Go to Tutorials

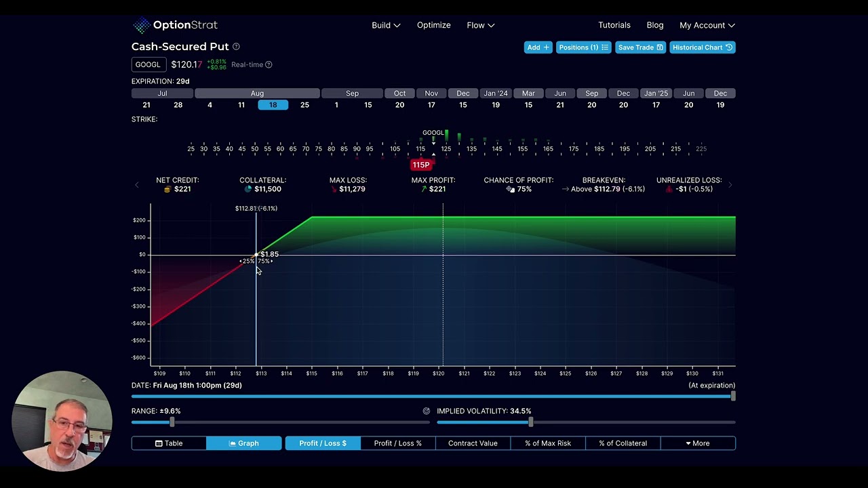click(614, 25)
